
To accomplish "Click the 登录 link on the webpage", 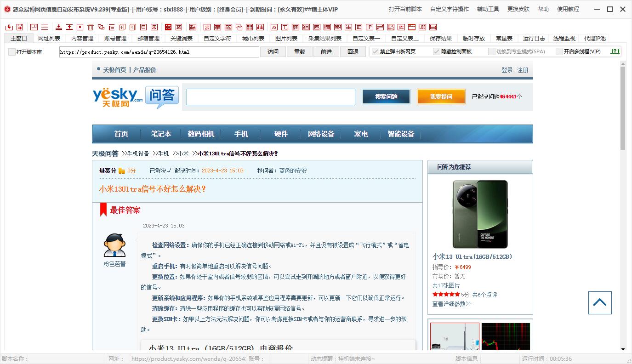I will pyautogui.click(x=507, y=70).
